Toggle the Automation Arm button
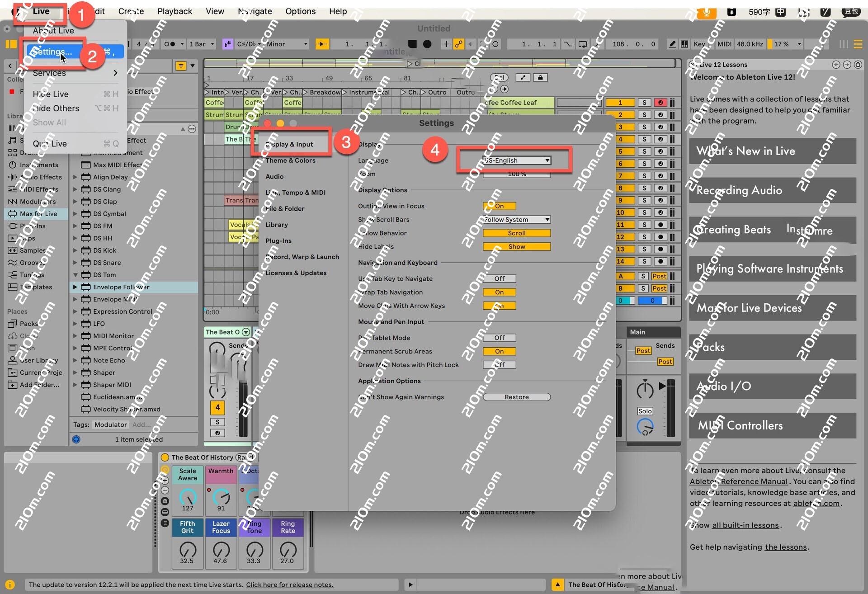The image size is (868, 594). click(459, 44)
